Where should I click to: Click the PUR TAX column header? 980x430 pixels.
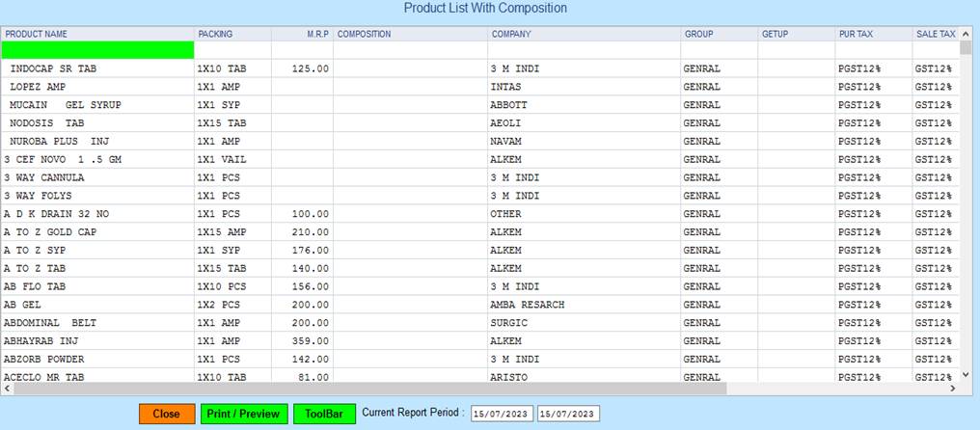tap(856, 34)
